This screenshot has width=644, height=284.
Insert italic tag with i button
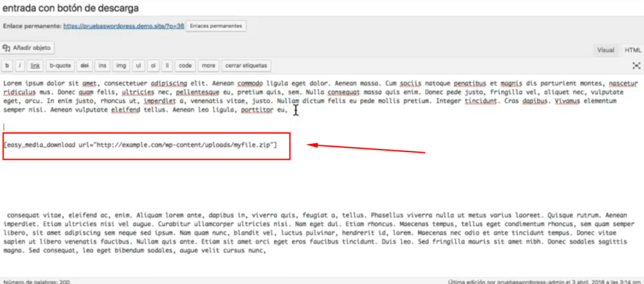[x=20, y=65]
